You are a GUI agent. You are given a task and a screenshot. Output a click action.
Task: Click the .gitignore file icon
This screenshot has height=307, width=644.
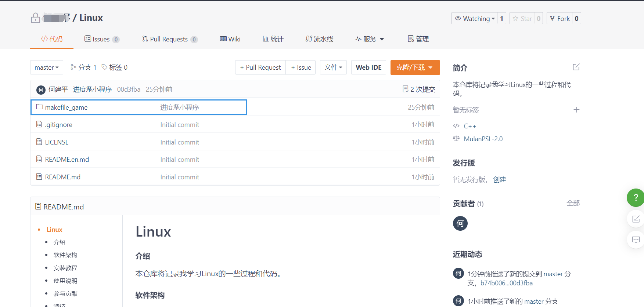(39, 124)
